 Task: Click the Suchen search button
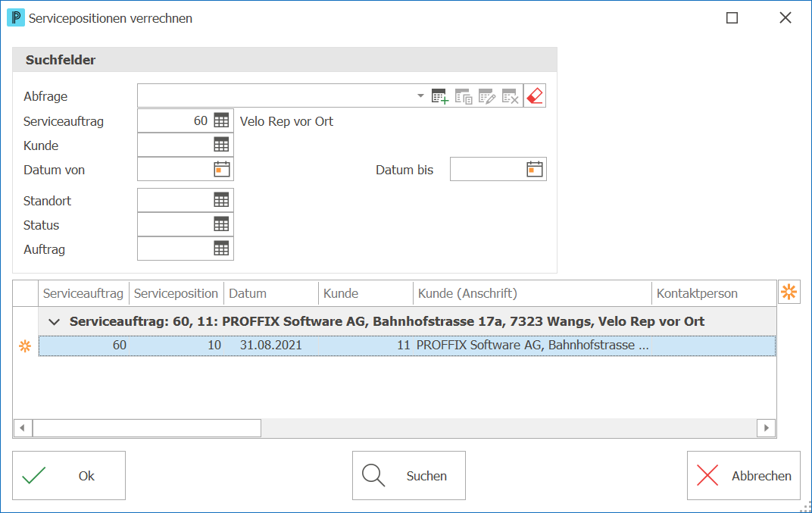pos(408,475)
